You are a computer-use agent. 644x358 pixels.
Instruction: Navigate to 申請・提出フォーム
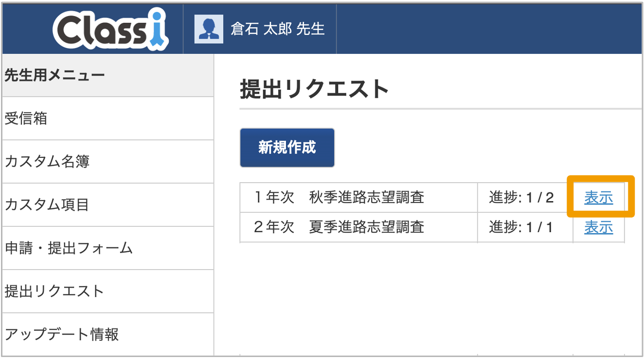pyautogui.click(x=69, y=248)
